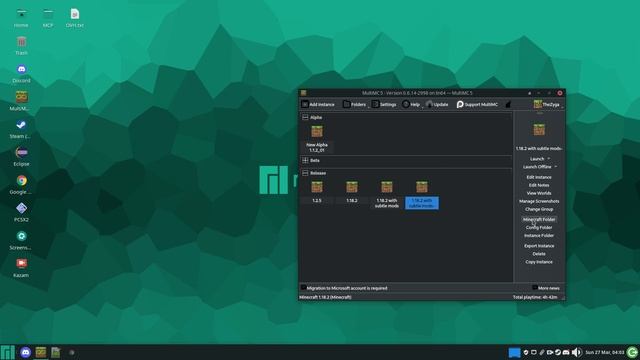The height and width of the screenshot is (360, 640).
Task: Click the Add Instance toolbar button
Action: click(x=318, y=104)
